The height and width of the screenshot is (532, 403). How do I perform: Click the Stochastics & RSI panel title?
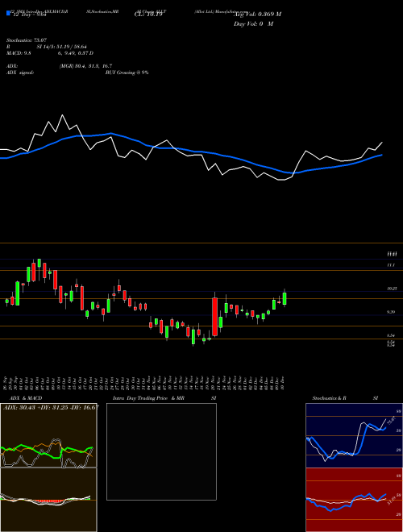[x=345, y=398]
